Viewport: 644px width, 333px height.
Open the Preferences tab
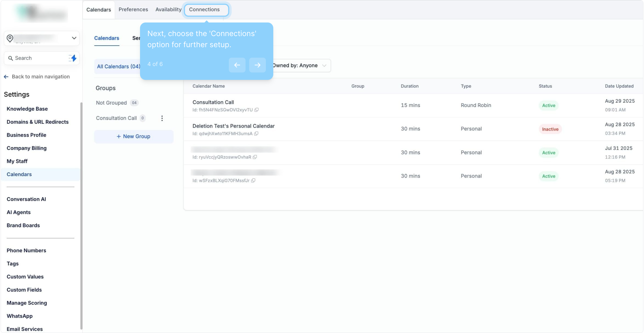pos(133,10)
